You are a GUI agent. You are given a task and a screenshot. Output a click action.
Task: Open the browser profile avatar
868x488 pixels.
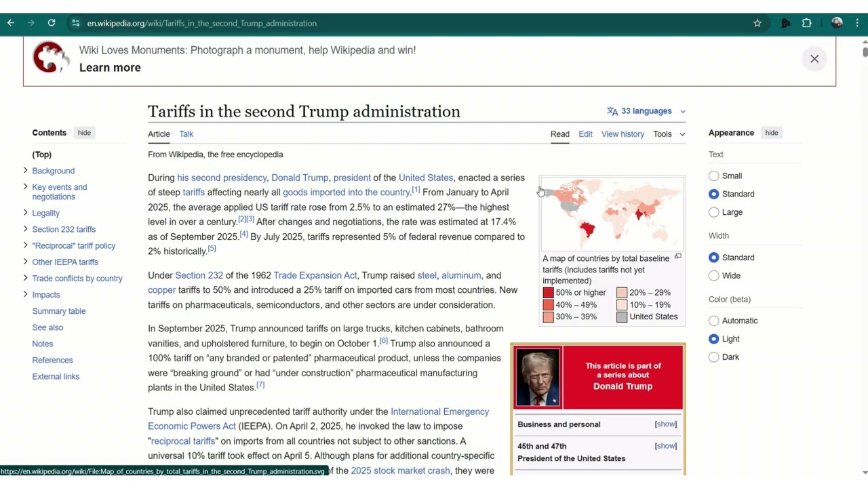point(837,23)
